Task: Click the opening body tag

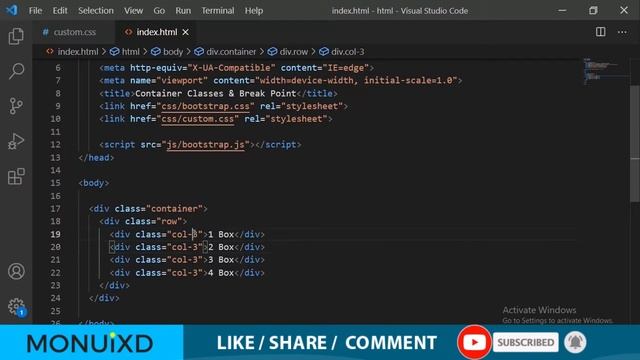Action: coord(94,183)
